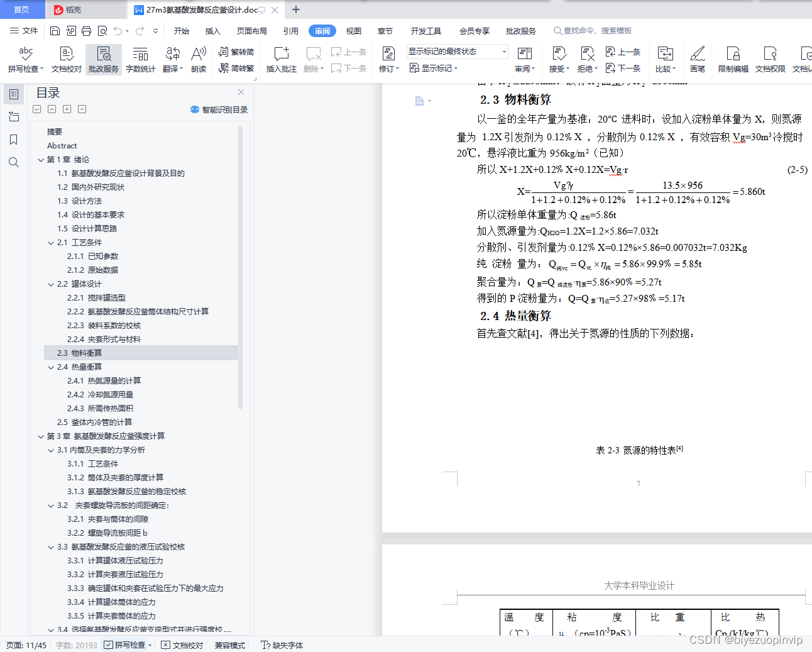This screenshot has height=652, width=812.
Task: Click the save icon in quick toolbar
Action: coord(55,31)
